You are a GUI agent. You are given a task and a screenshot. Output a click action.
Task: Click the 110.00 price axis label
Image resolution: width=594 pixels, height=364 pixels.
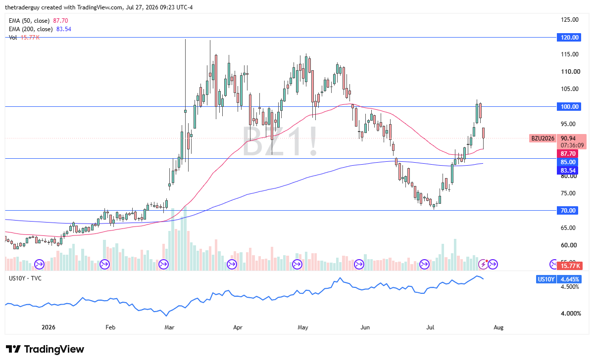click(x=569, y=72)
